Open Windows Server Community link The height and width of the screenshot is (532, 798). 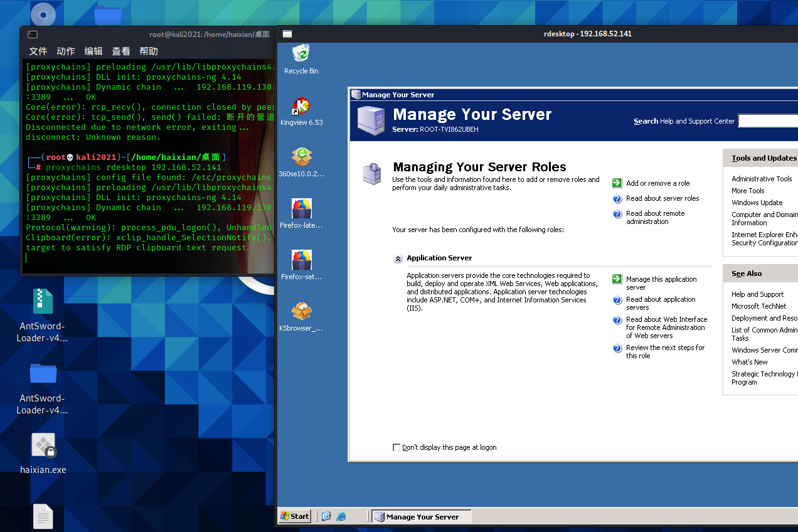764,350
